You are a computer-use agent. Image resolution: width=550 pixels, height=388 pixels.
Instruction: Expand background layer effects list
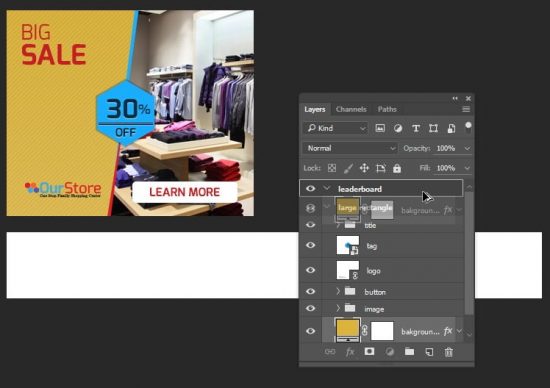tap(460, 331)
